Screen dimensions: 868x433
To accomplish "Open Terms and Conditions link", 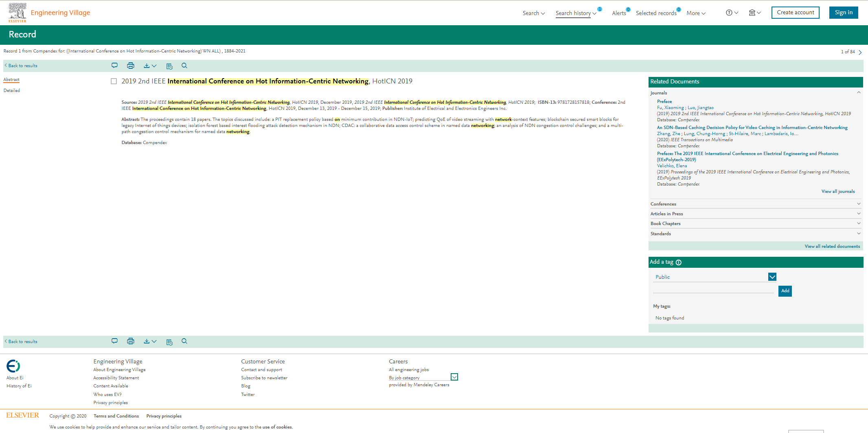I will [116, 416].
